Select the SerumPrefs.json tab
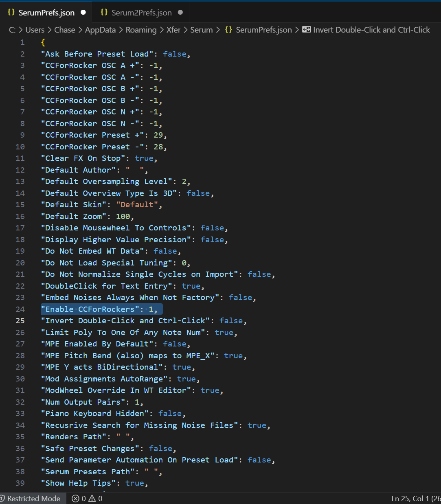This screenshot has width=441, height=504. 46,13
